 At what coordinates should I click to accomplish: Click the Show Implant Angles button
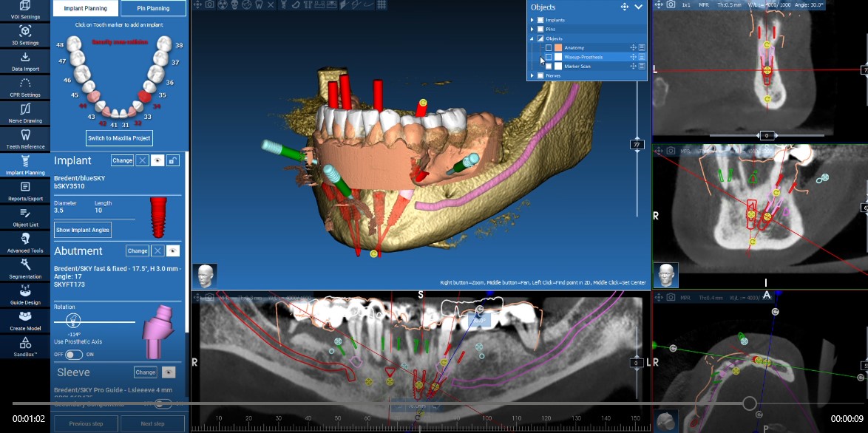[83, 230]
